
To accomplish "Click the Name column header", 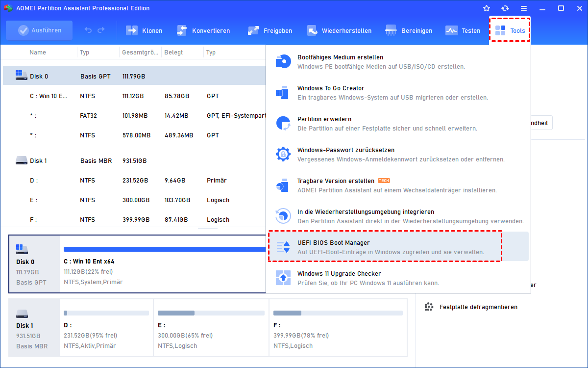I will [x=38, y=53].
